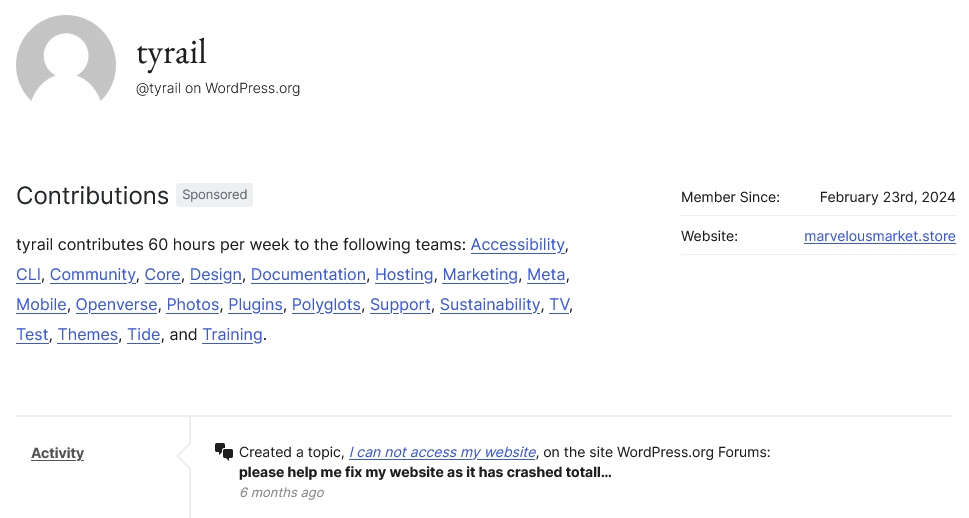Open the Plugins team link
Viewport: 969px width, 518px height.
(255, 305)
